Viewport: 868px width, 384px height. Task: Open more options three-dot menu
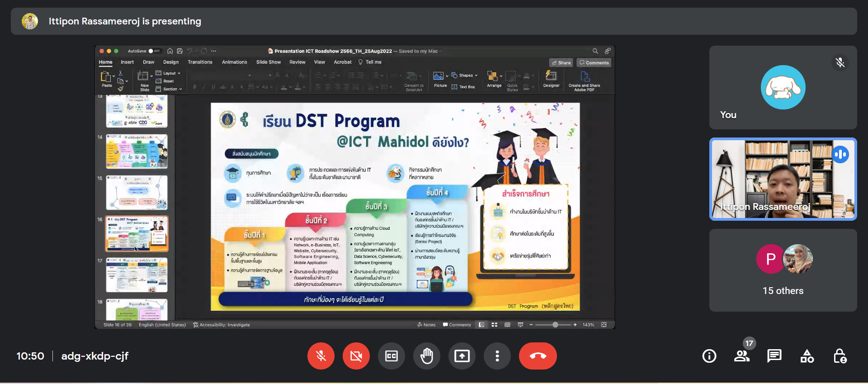tap(497, 356)
